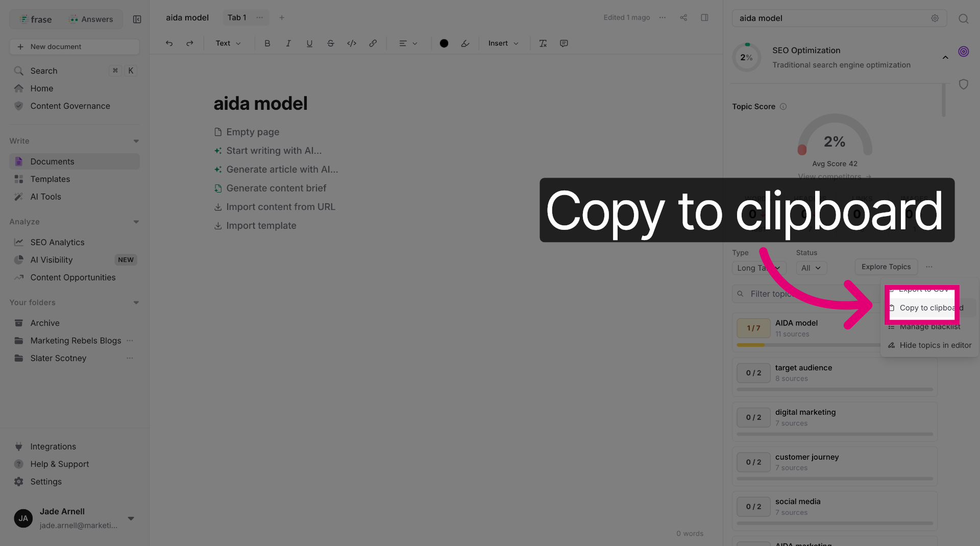Toggle underline formatting
The width and height of the screenshot is (980, 546).
click(309, 43)
